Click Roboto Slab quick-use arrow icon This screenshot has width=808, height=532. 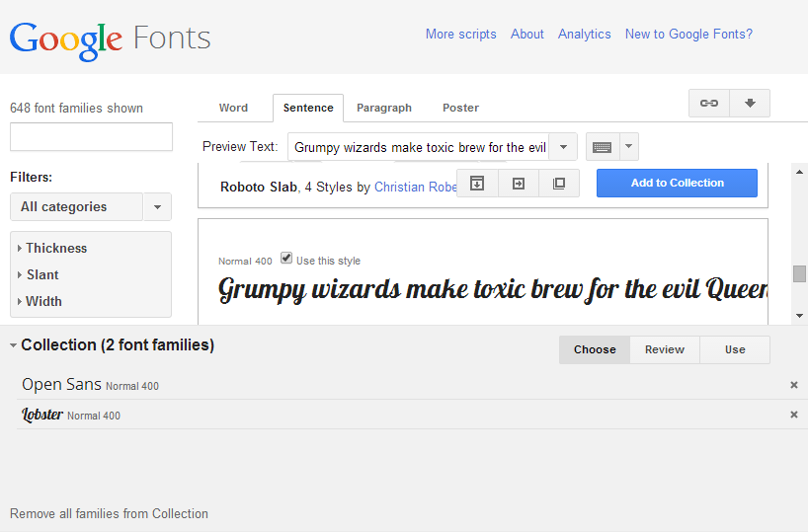519,184
